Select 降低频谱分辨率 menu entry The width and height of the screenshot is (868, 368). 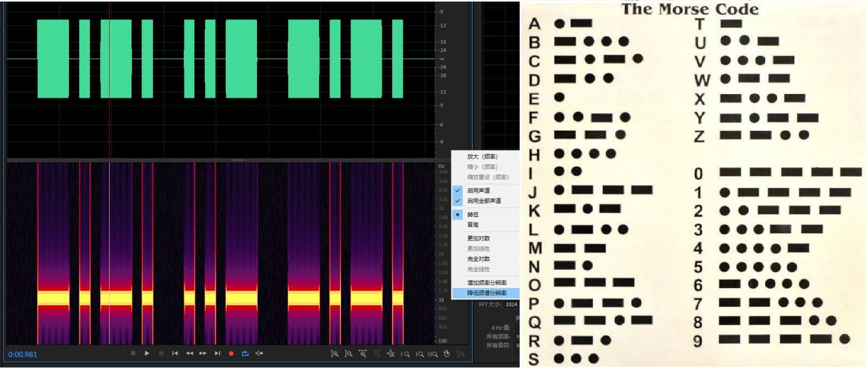[x=487, y=293]
